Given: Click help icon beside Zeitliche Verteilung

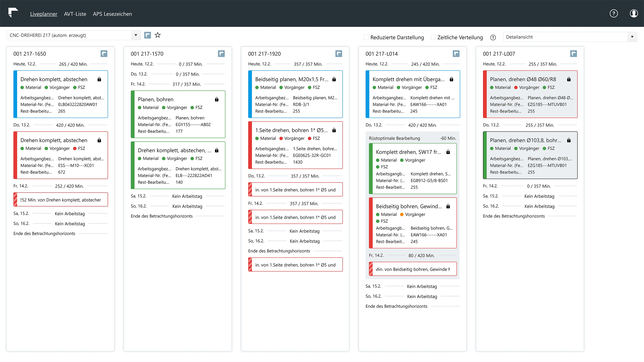Looking at the screenshot, I should (493, 38).
